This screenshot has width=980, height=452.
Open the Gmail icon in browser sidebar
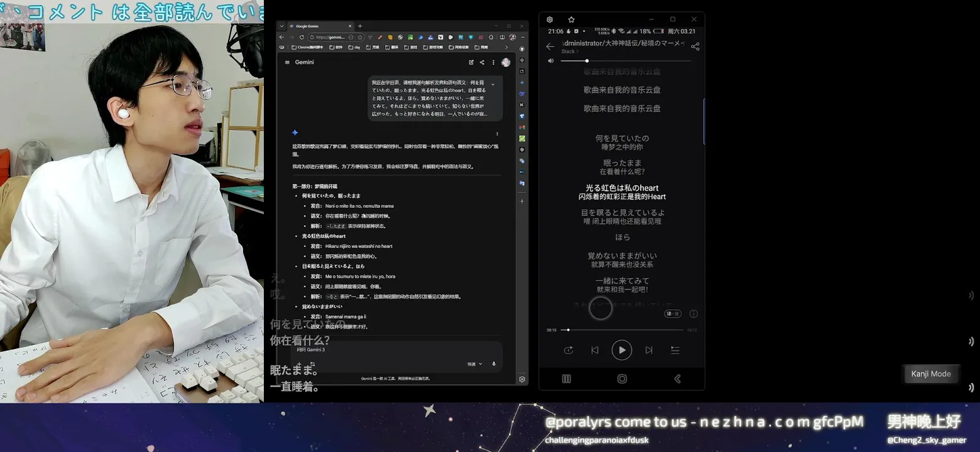pyautogui.click(x=522, y=127)
